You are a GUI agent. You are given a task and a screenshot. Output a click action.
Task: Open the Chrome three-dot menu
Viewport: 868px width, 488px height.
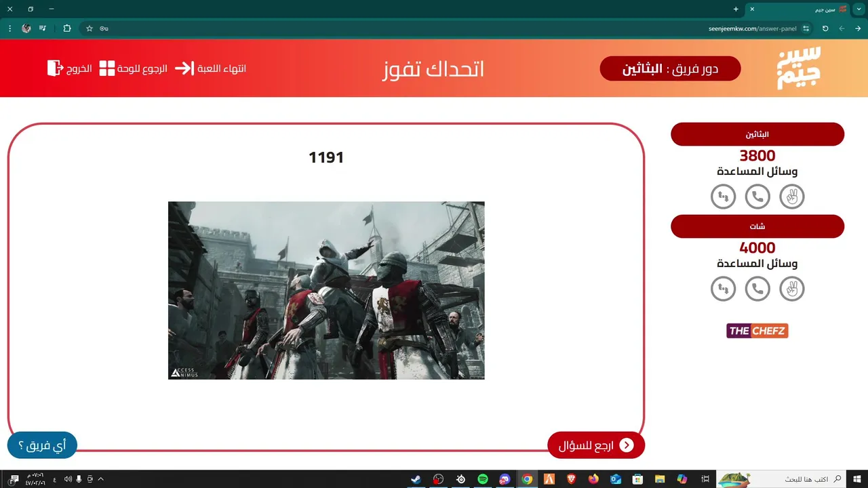point(9,28)
